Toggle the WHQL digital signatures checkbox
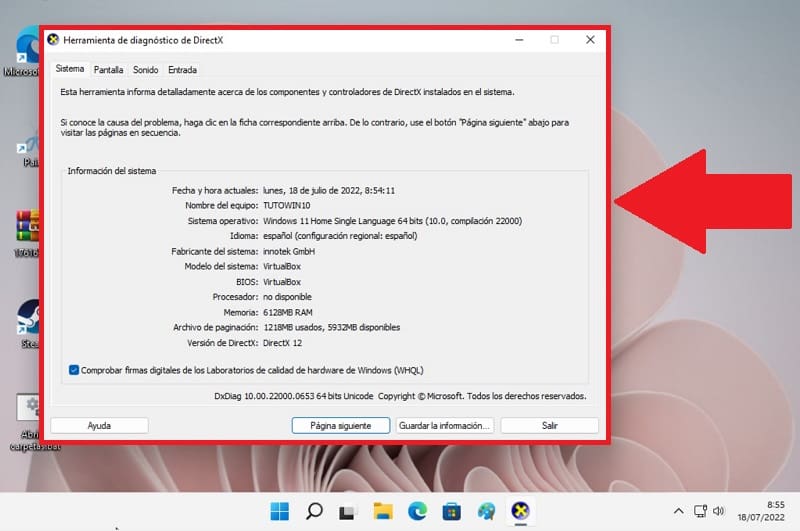The image size is (800, 531). (74, 370)
